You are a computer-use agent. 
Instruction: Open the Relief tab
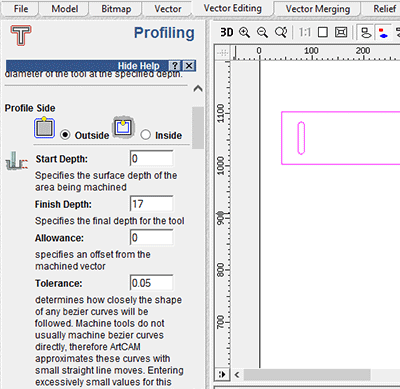point(383,9)
